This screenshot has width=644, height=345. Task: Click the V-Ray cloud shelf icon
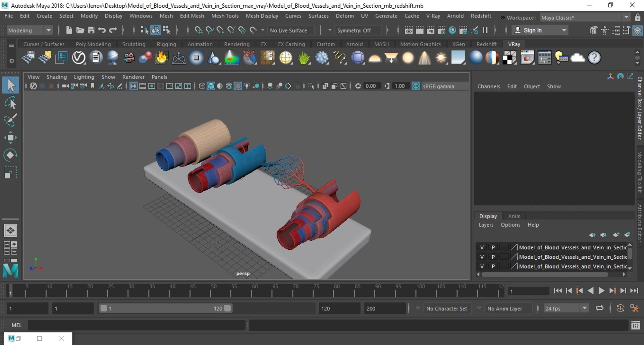(578, 58)
